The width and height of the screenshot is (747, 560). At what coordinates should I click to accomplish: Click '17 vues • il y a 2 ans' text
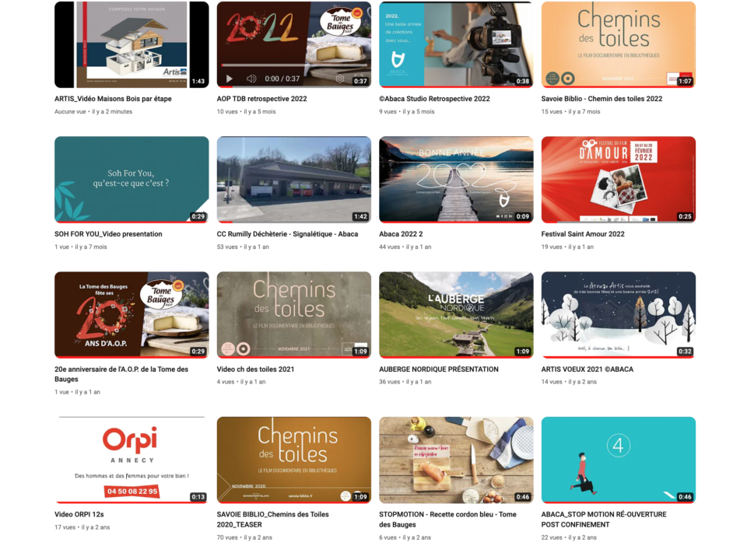click(x=82, y=527)
